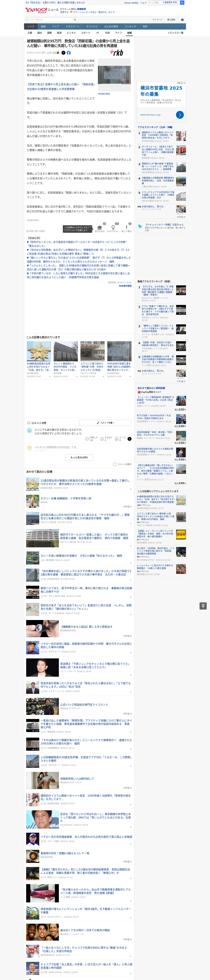The height and width of the screenshot is (980, 210).
Task: Click the comment count icon under headline
Action: pyautogui.click(x=50, y=53)
